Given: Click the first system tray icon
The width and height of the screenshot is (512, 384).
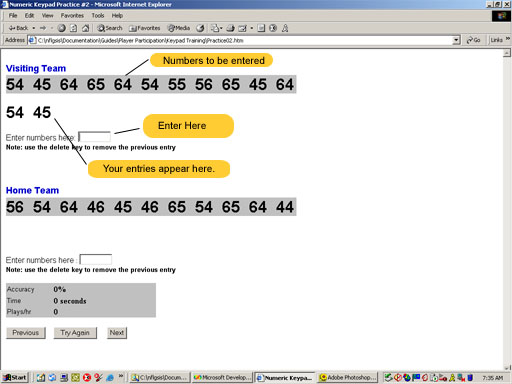Looking at the screenshot, I should click(388, 378).
